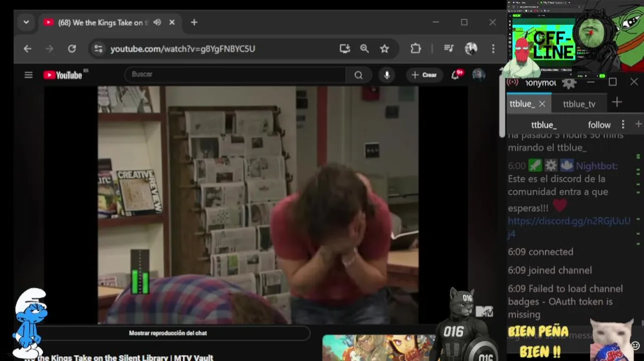Open the emoji picker smiley in chat
This screenshot has width=644, height=361.
[x=635, y=345]
